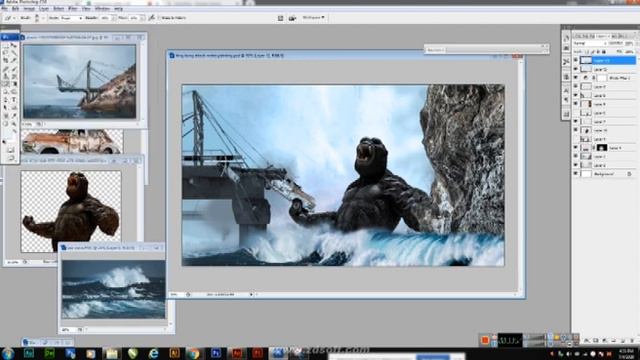This screenshot has width=640, height=360.
Task: Open the Filter menu
Action: [x=73, y=8]
